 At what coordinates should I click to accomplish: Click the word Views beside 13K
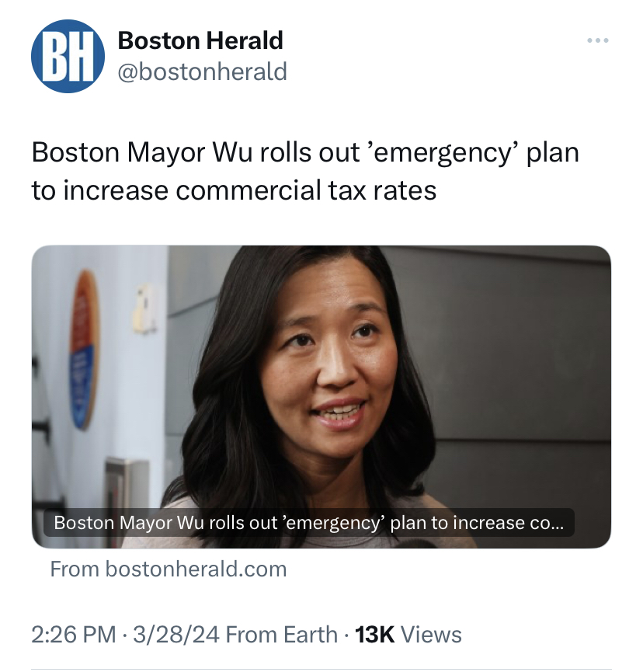click(x=431, y=635)
